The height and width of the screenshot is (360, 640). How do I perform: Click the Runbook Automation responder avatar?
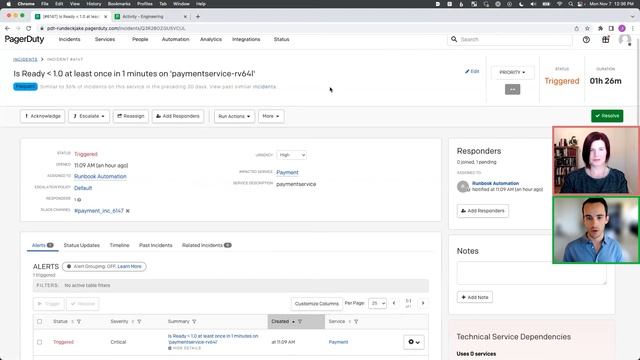click(x=463, y=187)
